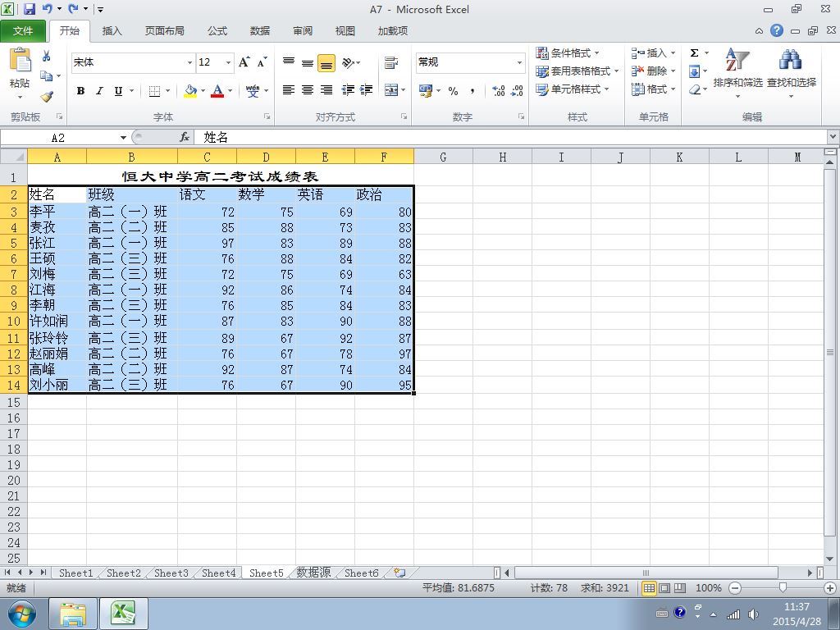The width and height of the screenshot is (840, 630).
Task: Expand the Name Box dropdown arrow
Action: tap(123, 138)
